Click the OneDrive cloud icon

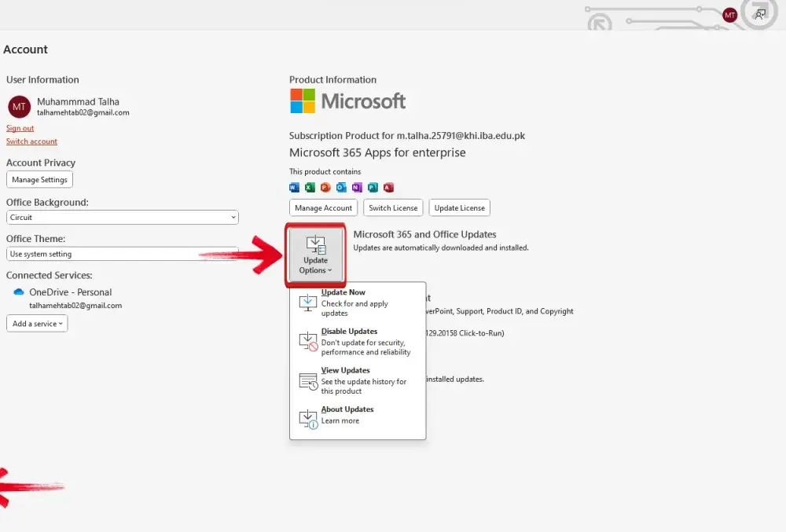click(19, 292)
